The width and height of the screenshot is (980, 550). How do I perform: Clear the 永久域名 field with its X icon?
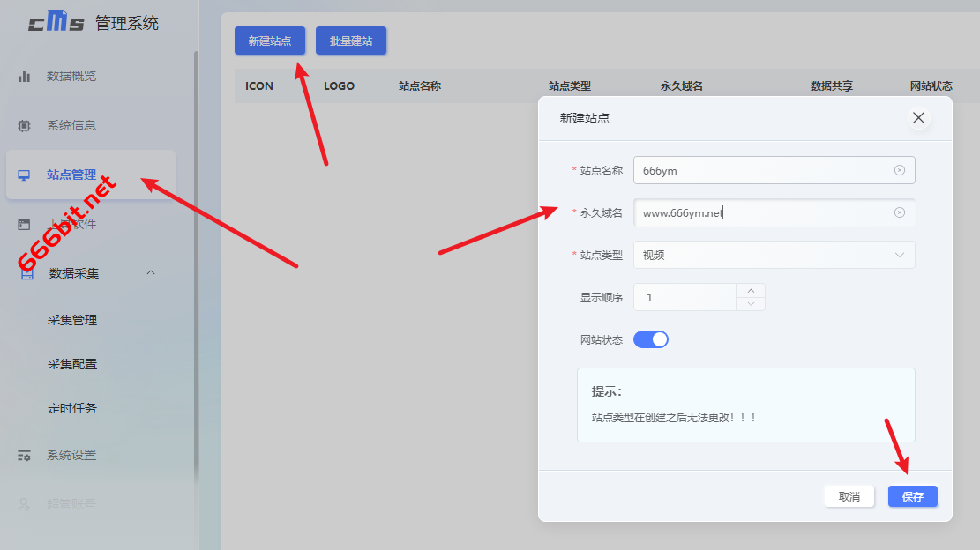(899, 212)
